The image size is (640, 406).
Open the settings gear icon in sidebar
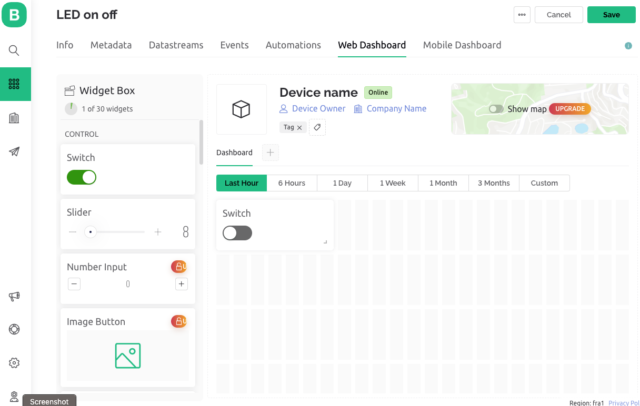click(14, 363)
